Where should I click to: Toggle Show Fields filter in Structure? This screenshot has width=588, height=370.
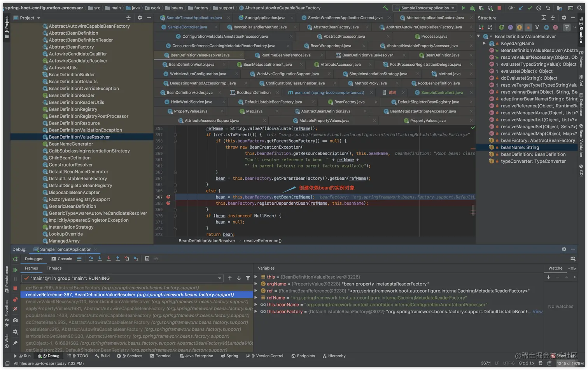[x=519, y=27]
